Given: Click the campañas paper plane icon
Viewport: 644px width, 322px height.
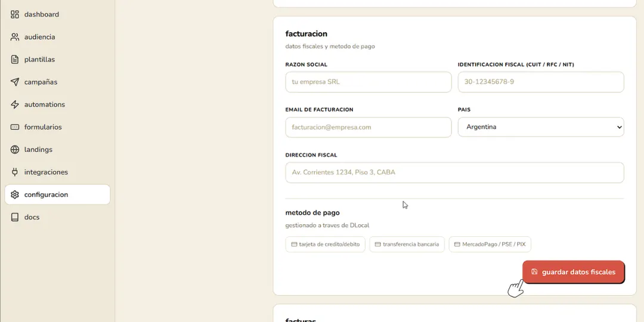Looking at the screenshot, I should pos(15,82).
